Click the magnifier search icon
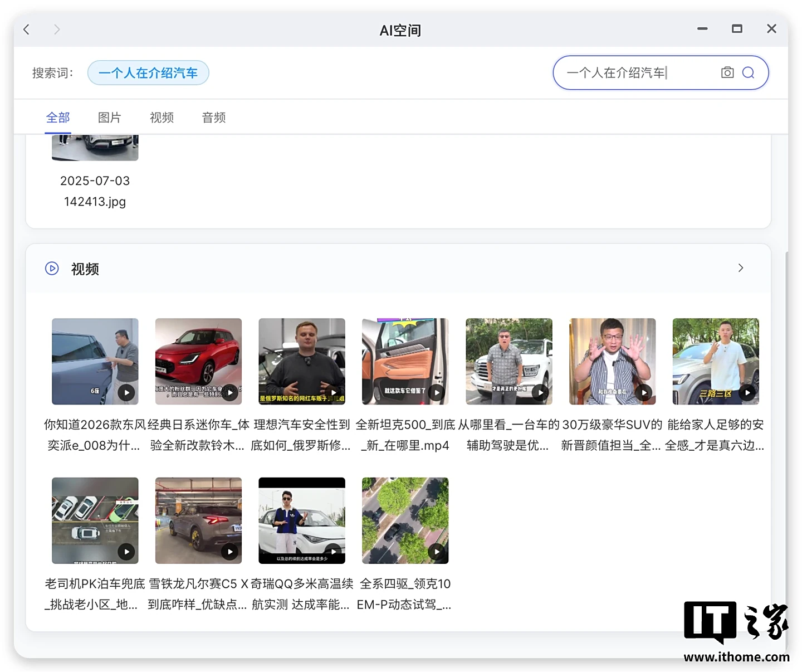The image size is (802, 672). pyautogui.click(x=748, y=72)
